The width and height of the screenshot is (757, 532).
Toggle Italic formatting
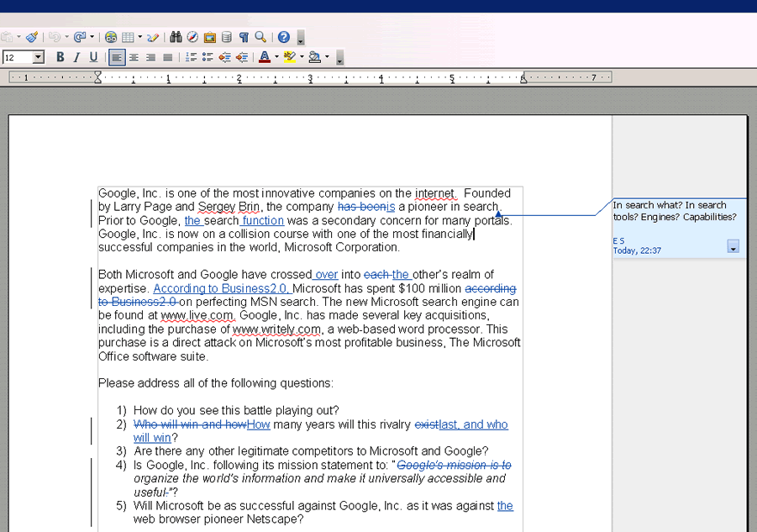pyautogui.click(x=76, y=57)
